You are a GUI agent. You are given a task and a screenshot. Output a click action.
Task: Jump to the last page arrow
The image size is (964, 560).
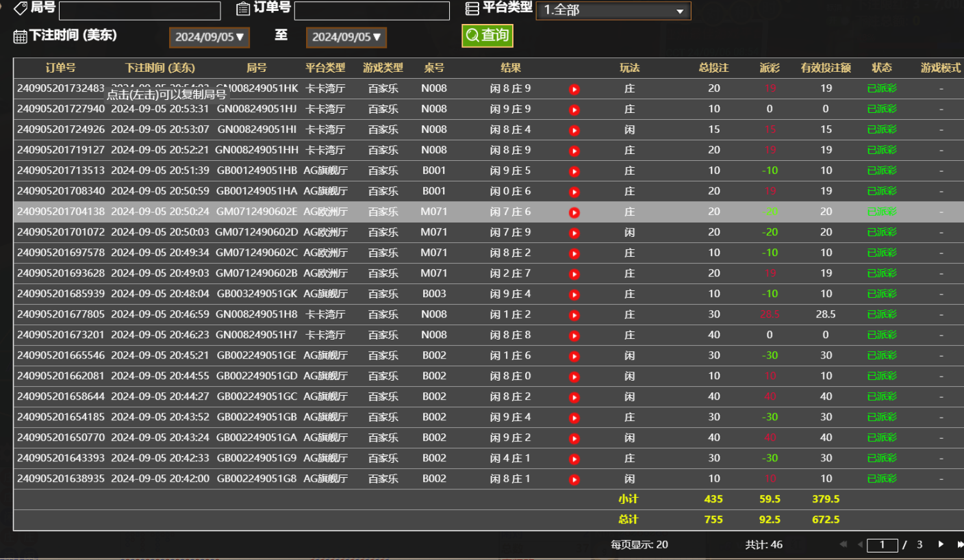click(x=960, y=544)
